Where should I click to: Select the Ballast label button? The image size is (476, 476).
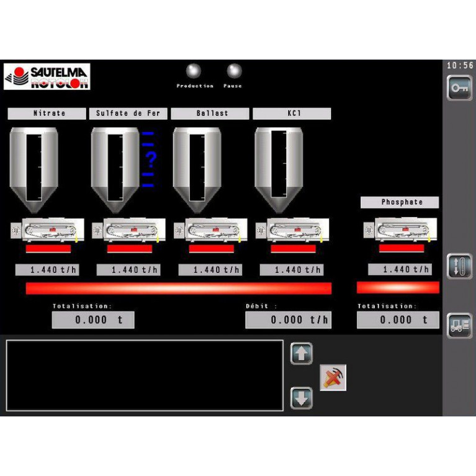[210, 114]
